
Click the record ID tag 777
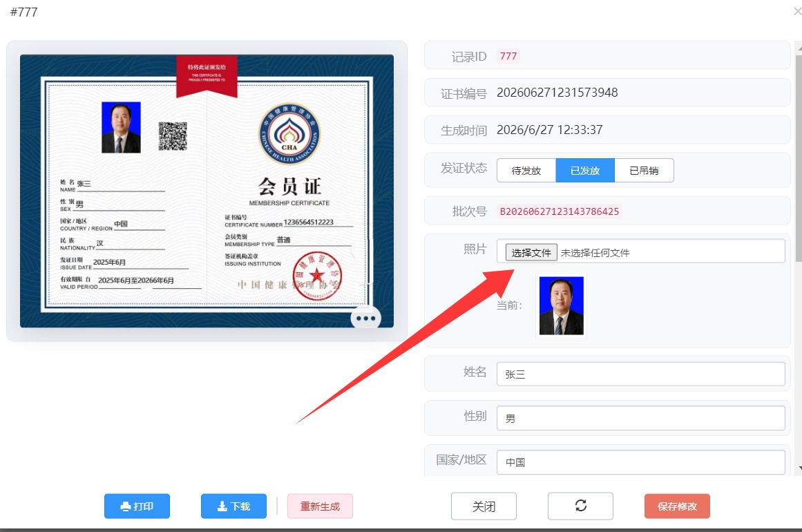pyautogui.click(x=508, y=56)
